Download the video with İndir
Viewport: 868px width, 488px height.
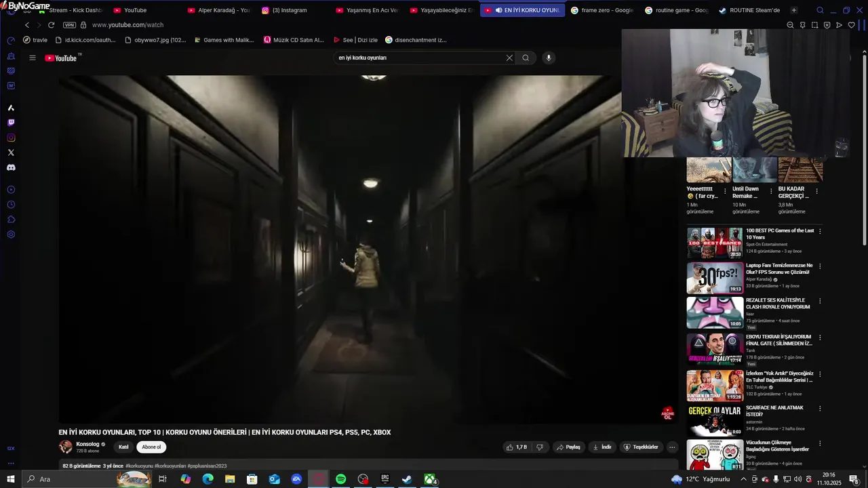click(601, 447)
